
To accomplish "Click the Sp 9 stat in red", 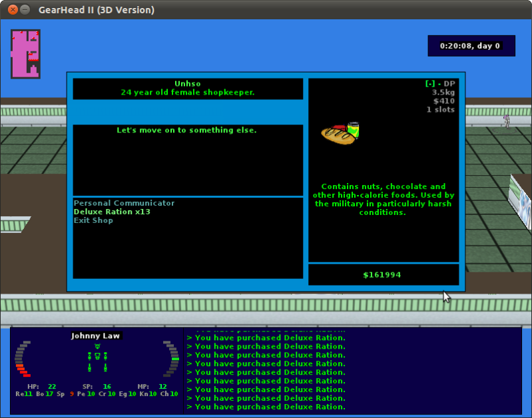I will [x=65, y=394].
